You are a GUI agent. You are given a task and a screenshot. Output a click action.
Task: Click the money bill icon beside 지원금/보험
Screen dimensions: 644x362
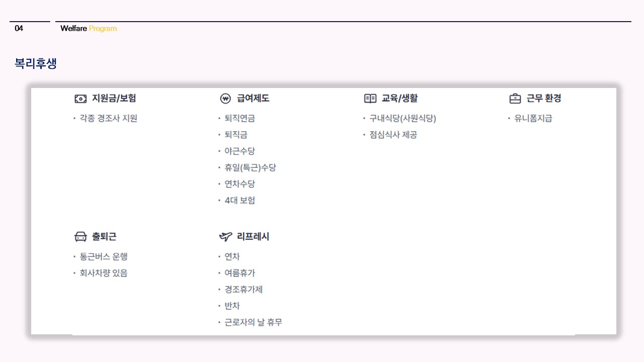(80, 99)
